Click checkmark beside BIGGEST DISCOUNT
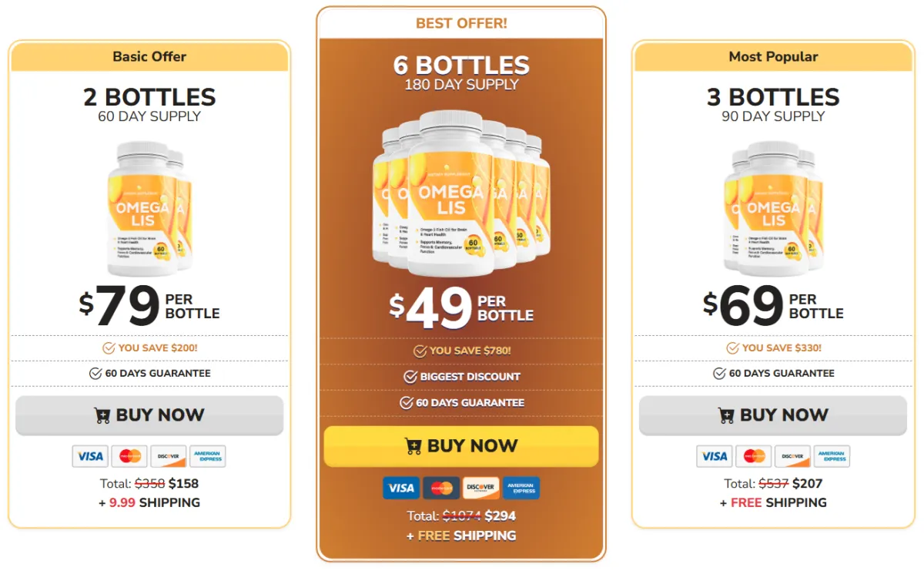924x571 pixels. click(x=410, y=377)
